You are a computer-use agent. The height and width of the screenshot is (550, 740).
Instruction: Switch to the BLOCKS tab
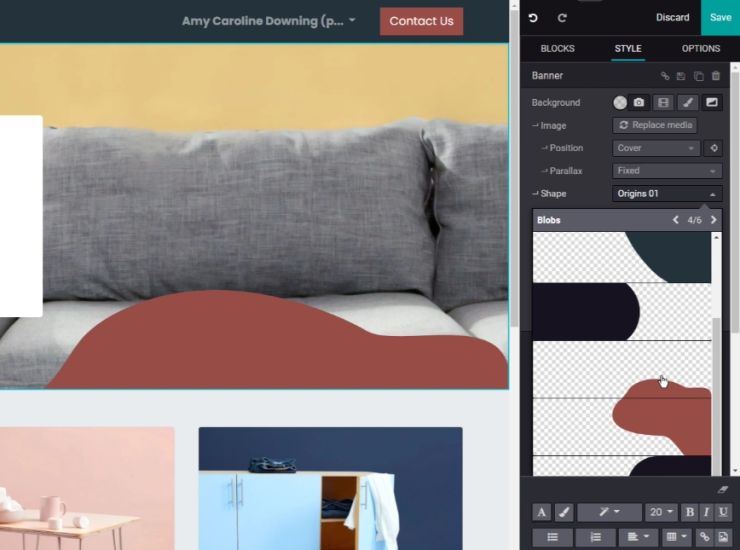(557, 49)
